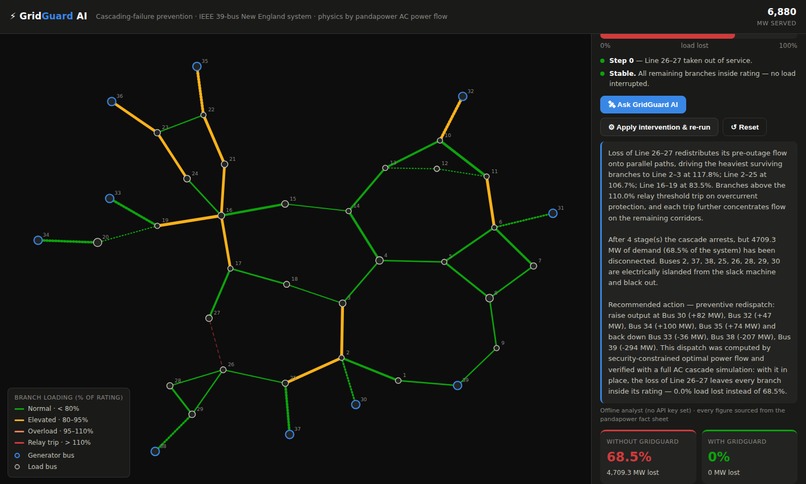Click the Elevated 80-95% legend swatch
Screen dimensions: 806x484
point(20,420)
